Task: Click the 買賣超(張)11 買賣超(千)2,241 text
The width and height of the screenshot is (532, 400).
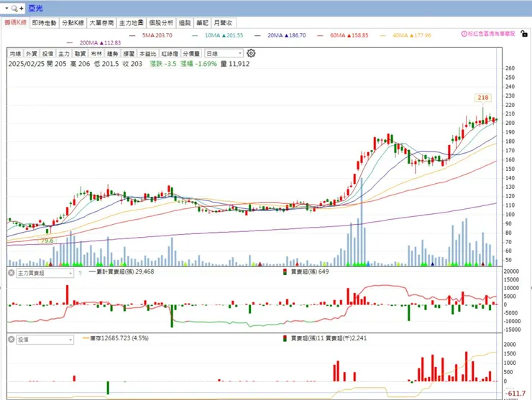Action: (x=329, y=338)
